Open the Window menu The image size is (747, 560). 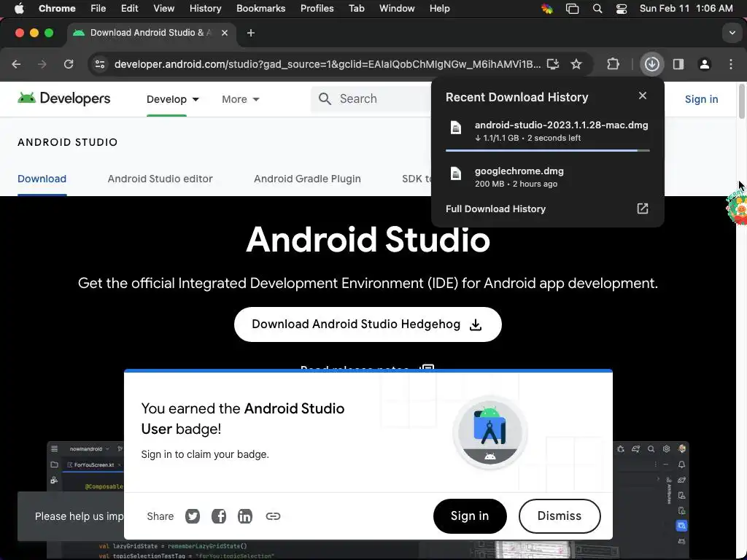tap(397, 9)
